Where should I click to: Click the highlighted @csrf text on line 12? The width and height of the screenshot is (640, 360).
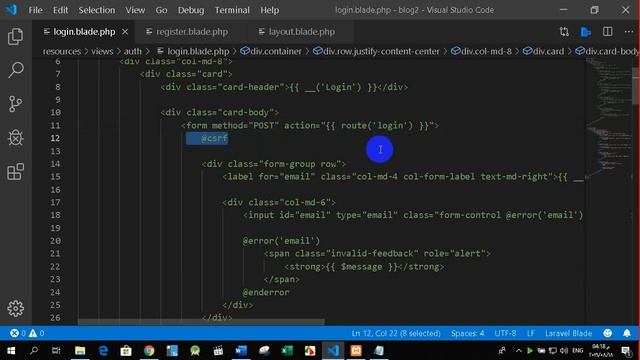(214, 138)
